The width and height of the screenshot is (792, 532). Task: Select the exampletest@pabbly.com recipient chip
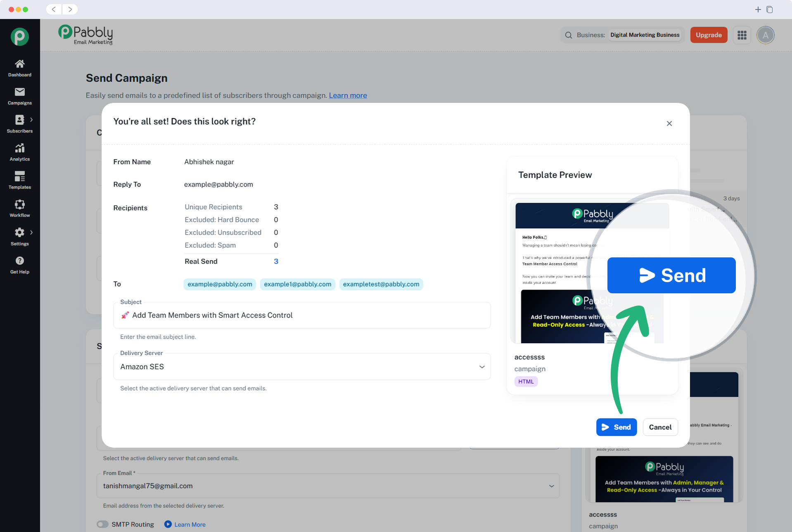coord(381,284)
